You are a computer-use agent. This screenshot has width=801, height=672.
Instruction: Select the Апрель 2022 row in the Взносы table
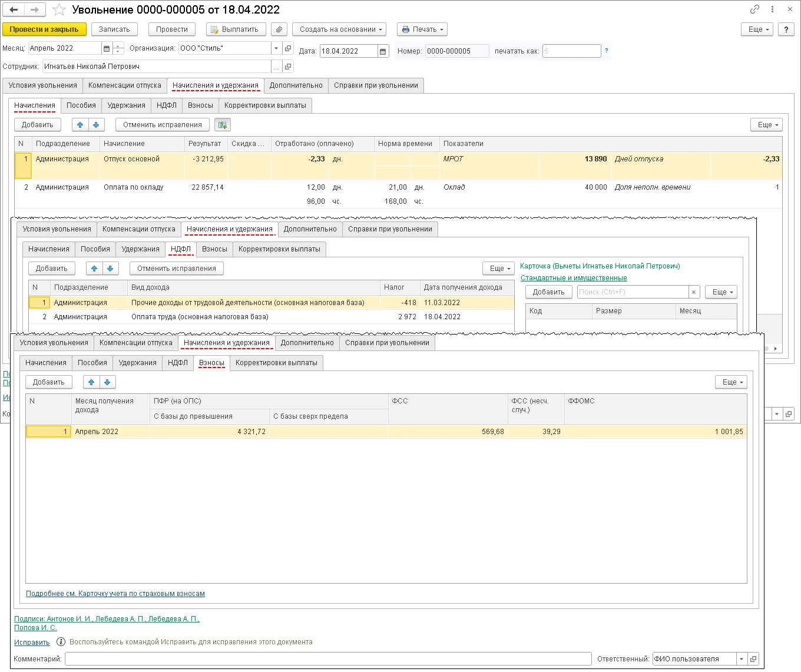click(386, 432)
